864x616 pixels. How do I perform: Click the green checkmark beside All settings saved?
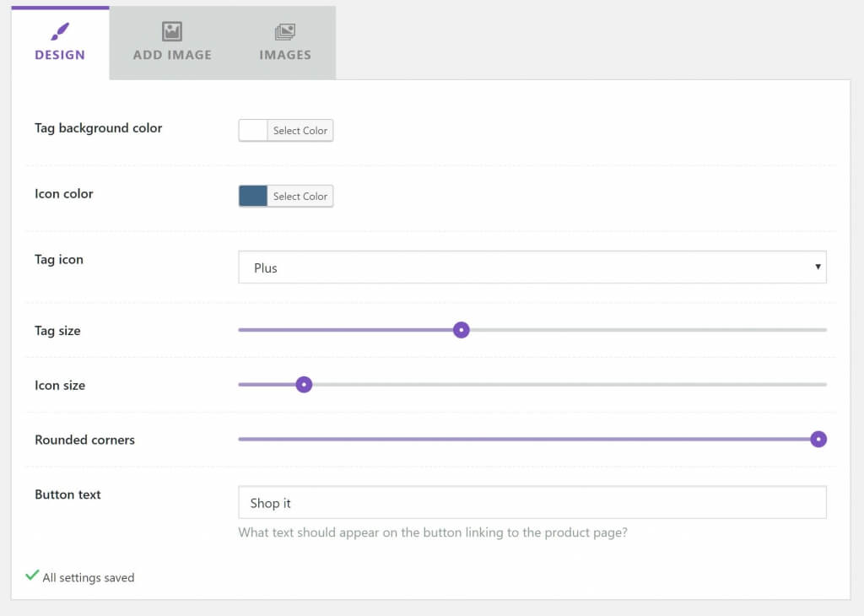tap(33, 575)
